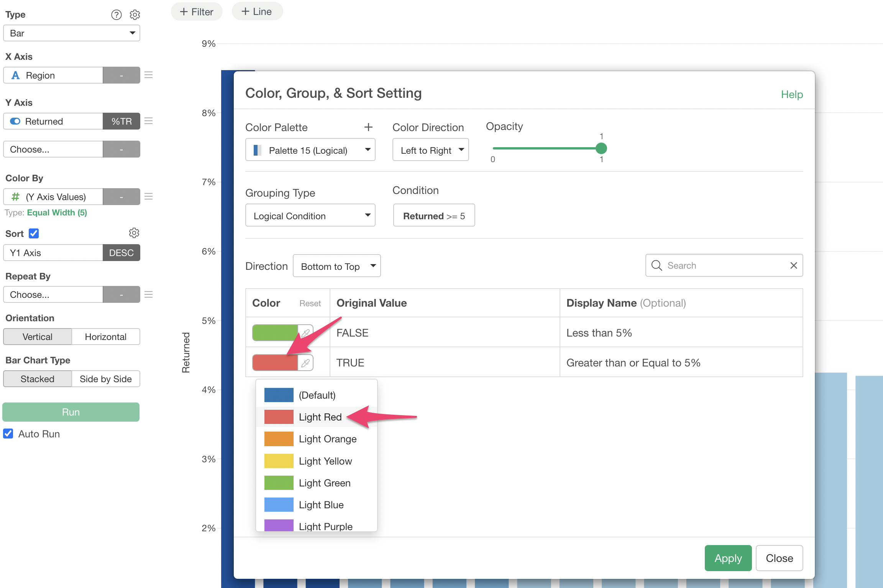883x588 pixels.
Task: Open the Type settings gear icon
Action: click(135, 15)
